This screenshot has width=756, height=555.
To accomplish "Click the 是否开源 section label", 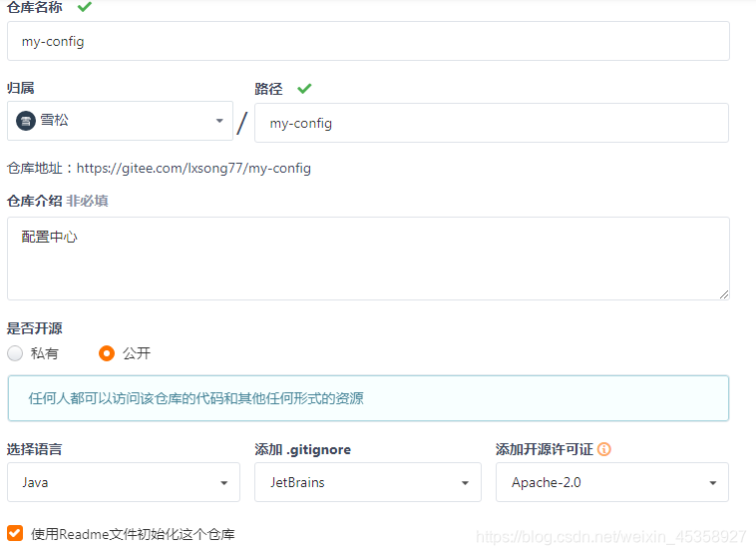I will pos(34,328).
